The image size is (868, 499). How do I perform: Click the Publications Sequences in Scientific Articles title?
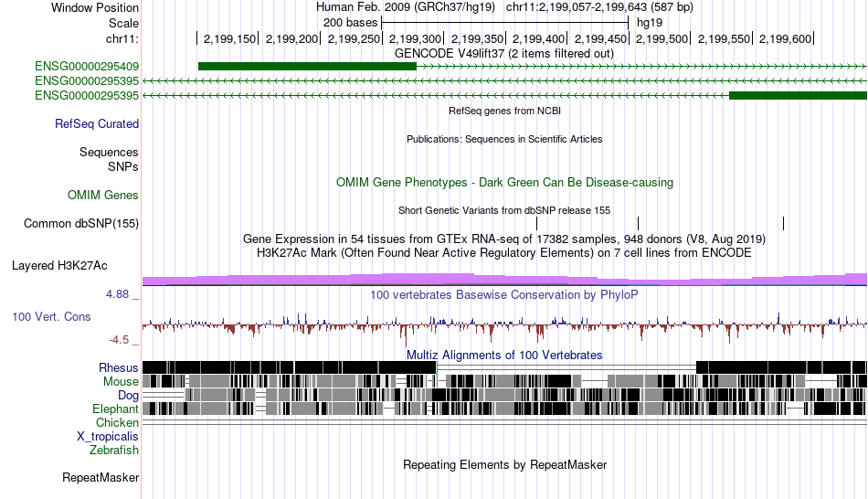coord(504,139)
